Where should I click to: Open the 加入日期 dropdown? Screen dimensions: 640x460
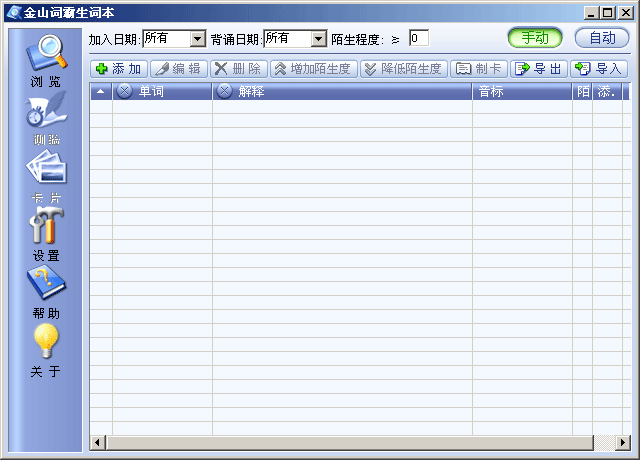198,39
